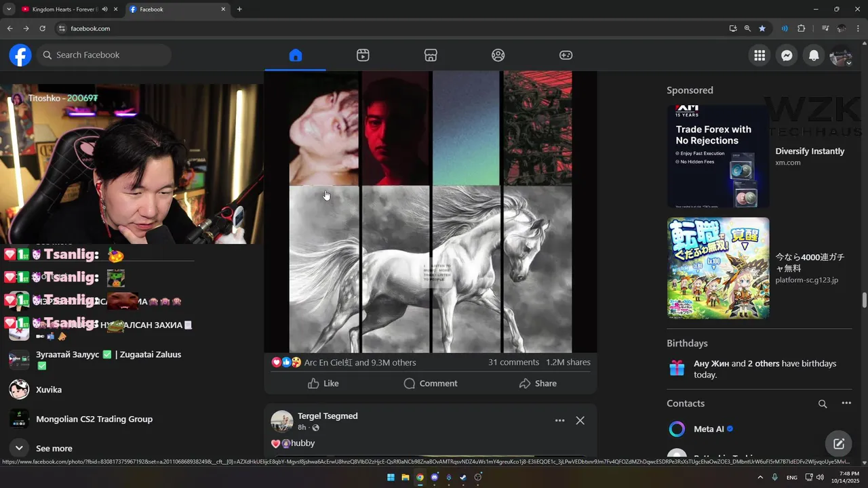Open the platform-sc.g123.jp ad link
The width and height of the screenshot is (868, 488).
pyautogui.click(x=810, y=268)
